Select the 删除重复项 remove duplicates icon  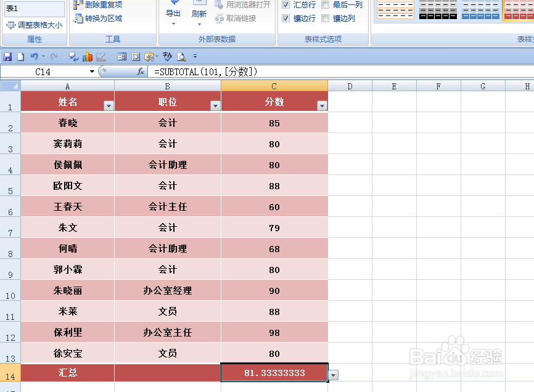(79, 5)
